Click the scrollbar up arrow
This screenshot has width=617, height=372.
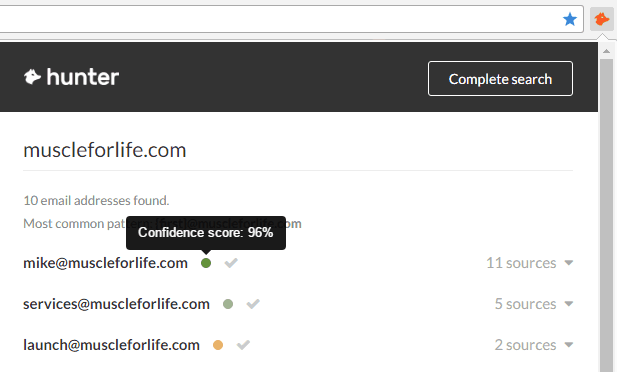pos(606,51)
